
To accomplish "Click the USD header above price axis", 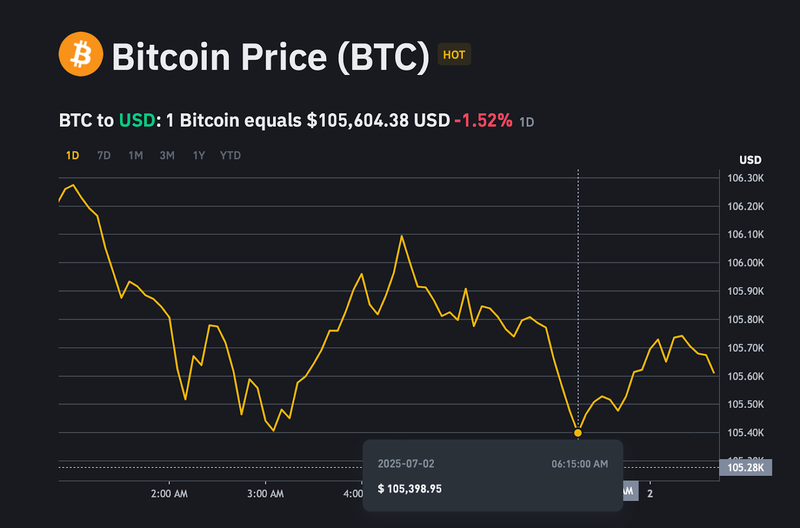I will pos(750,160).
